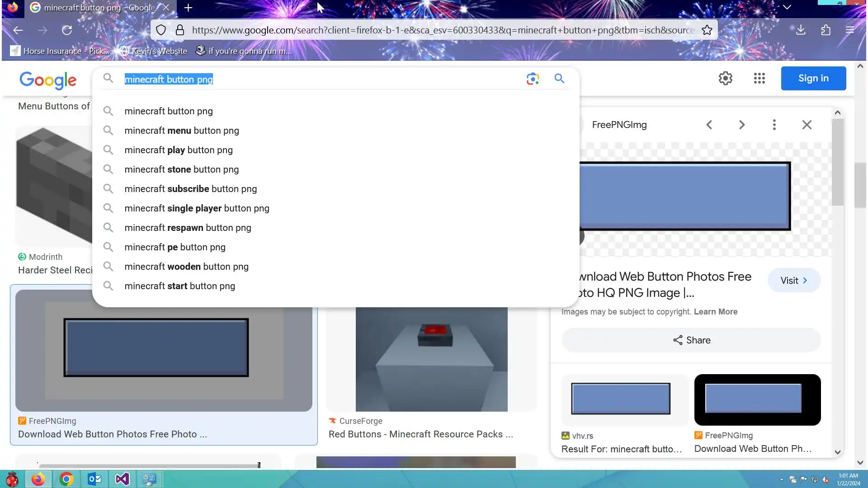
Task: Open a new browser tab
Action: [x=188, y=8]
